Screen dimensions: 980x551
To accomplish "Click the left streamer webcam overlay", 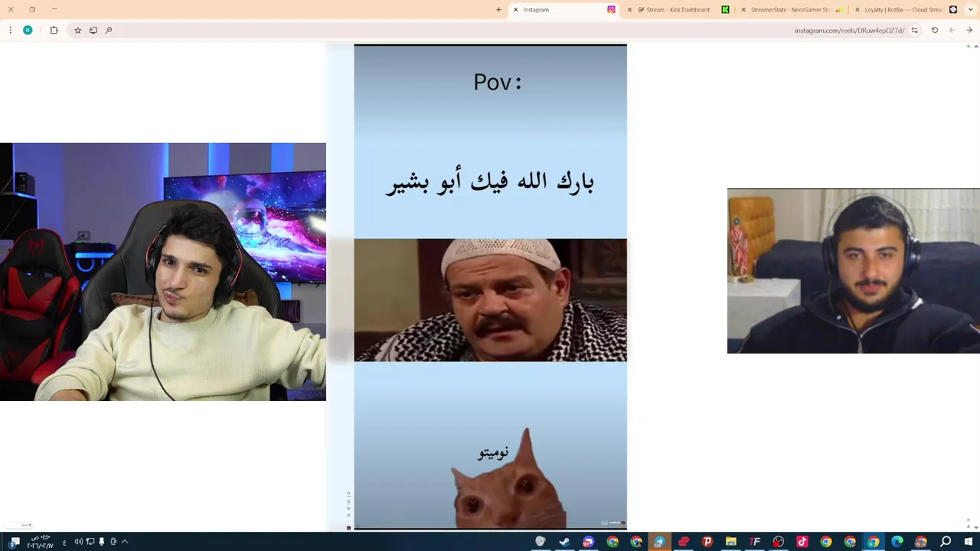I will point(163,272).
